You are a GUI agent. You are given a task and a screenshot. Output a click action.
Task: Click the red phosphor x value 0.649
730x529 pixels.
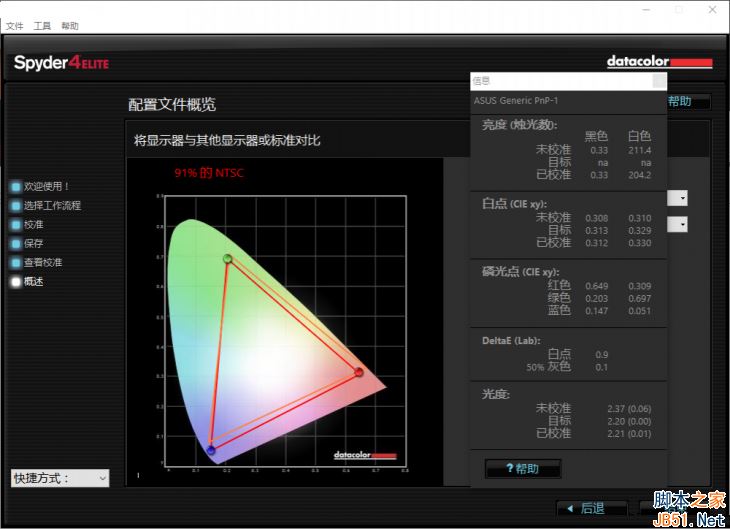click(596, 286)
